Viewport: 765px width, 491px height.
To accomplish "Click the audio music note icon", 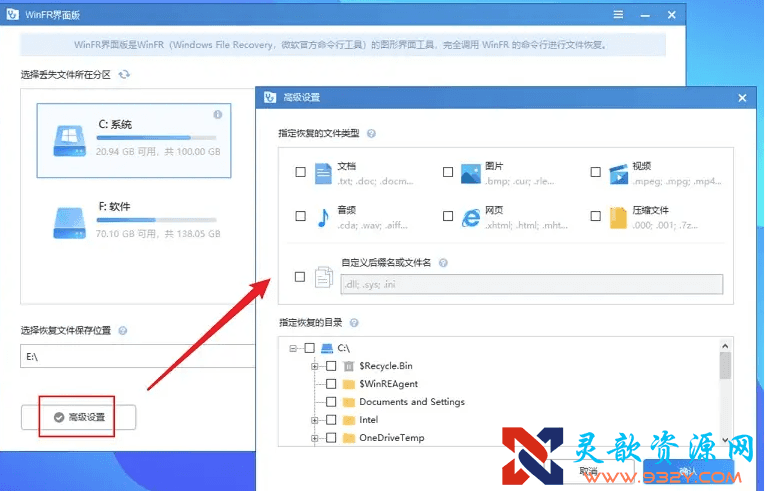I will [x=323, y=218].
